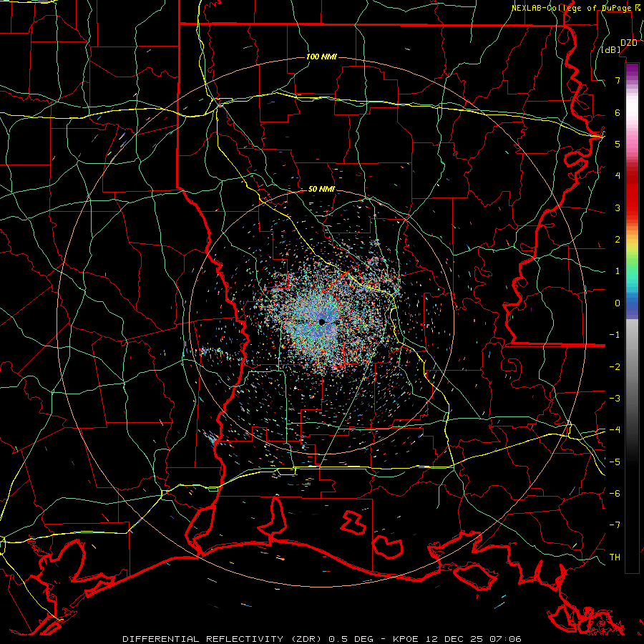The image size is (644, 644).
Task: Click the KPOE station identifier in caption
Action: pos(406,639)
